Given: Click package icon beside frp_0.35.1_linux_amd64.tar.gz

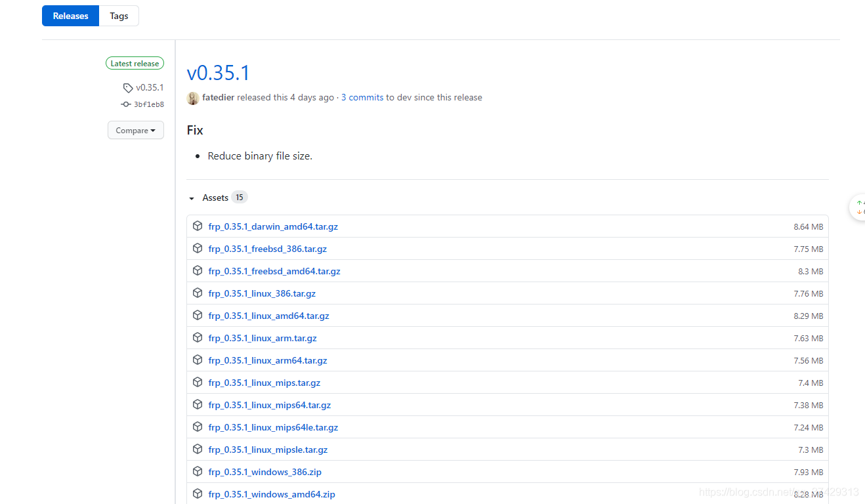Looking at the screenshot, I should point(198,315).
